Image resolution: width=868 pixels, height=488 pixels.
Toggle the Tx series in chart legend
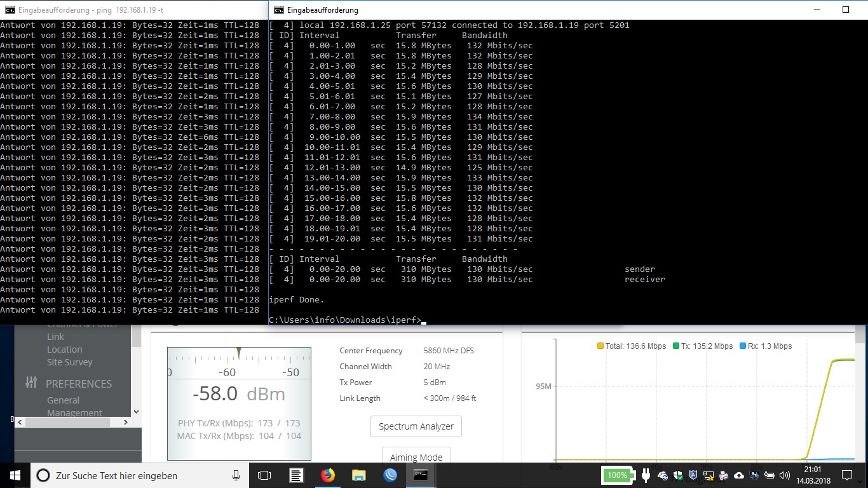[x=703, y=346]
